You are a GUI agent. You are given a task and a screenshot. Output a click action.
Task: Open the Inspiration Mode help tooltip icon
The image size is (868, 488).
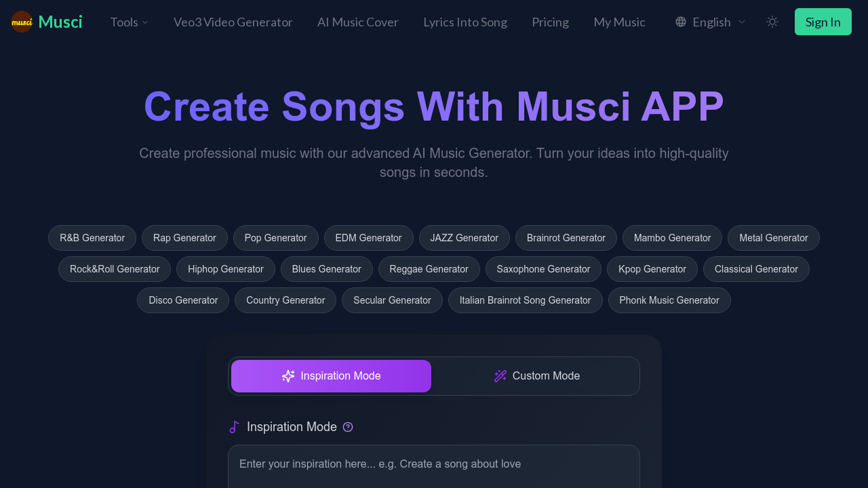[x=348, y=427]
